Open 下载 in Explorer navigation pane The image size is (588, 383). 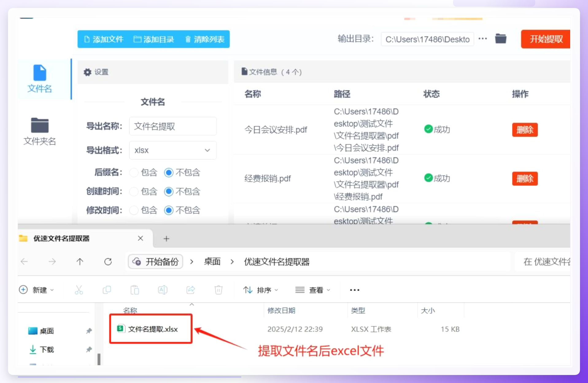[x=41, y=350]
